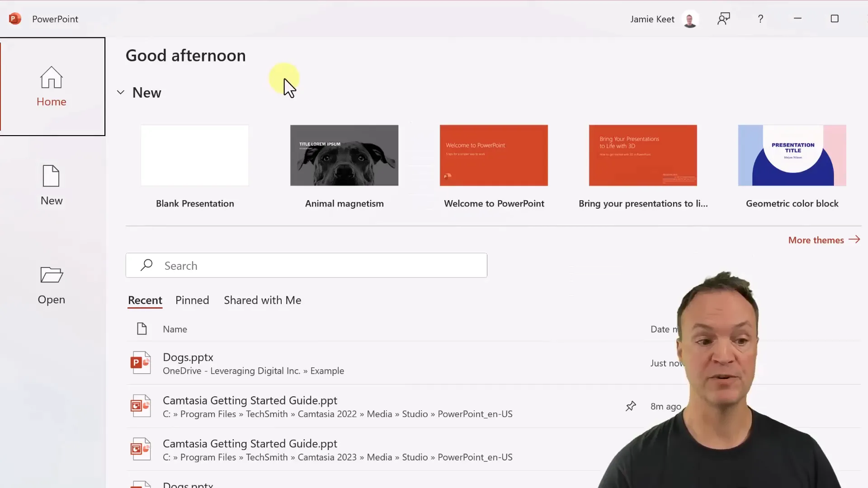Click the search magnifier icon
Screen dimensions: 868x488
pyautogui.click(x=146, y=265)
